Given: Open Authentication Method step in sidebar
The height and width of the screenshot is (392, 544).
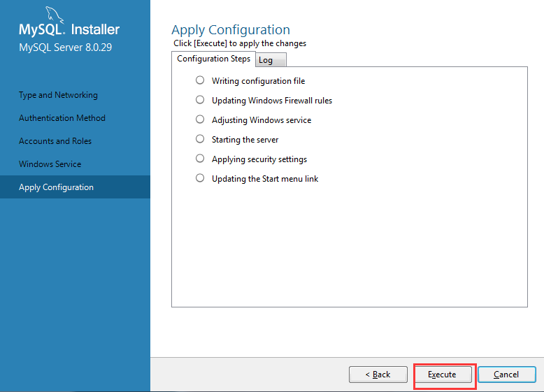Looking at the screenshot, I should (x=62, y=118).
